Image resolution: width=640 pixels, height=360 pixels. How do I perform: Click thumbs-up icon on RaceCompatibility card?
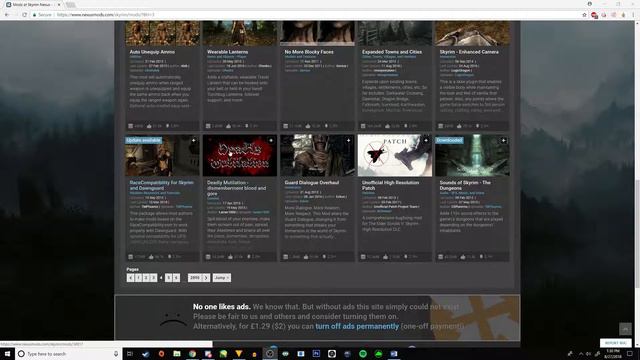(x=151, y=257)
